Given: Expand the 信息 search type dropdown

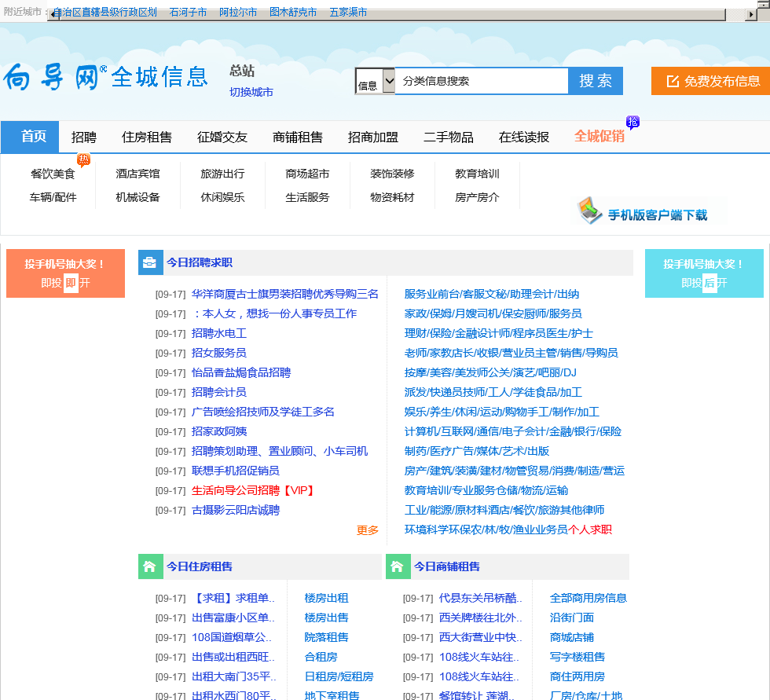Looking at the screenshot, I should pos(388,82).
